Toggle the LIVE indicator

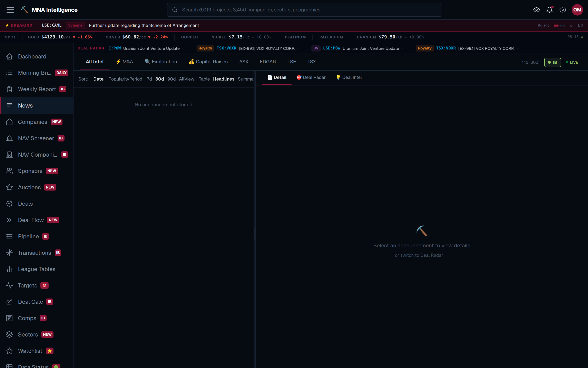click(572, 62)
